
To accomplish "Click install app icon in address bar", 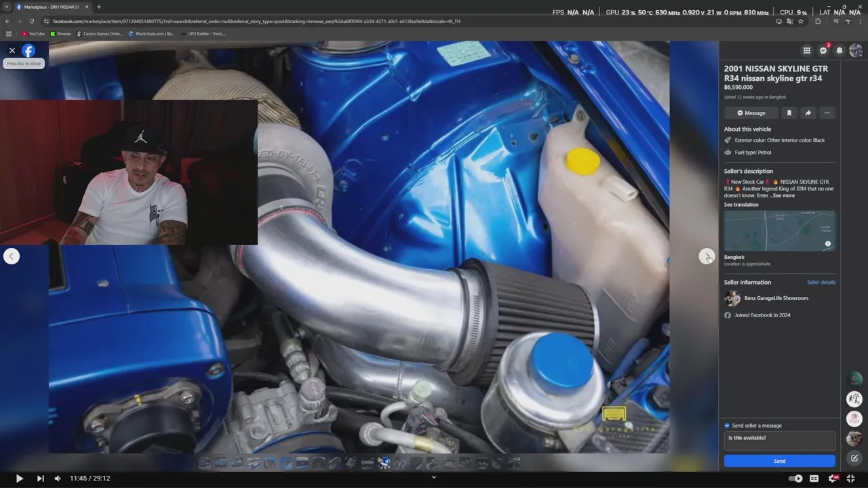I will (779, 21).
